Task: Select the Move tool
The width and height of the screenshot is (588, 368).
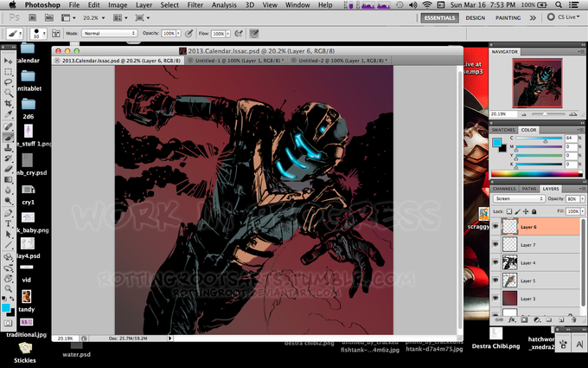Action: [x=9, y=61]
